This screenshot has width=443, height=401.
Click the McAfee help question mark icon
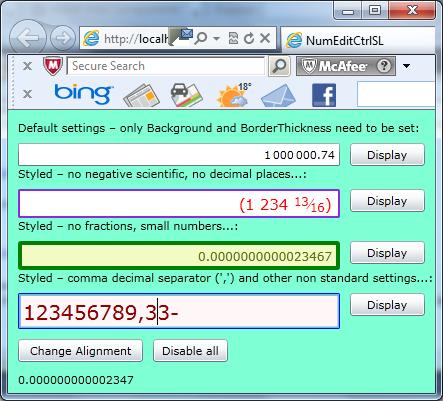pos(384,66)
